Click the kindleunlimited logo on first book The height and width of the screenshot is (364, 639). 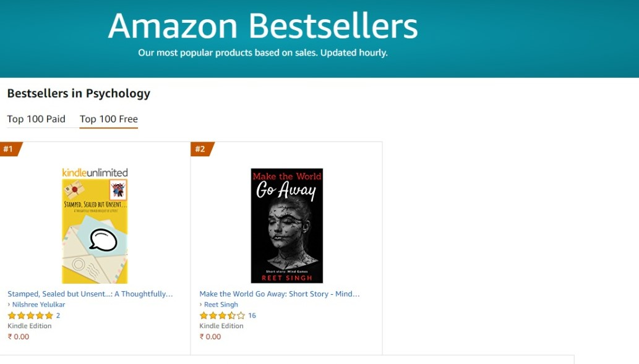coord(95,172)
